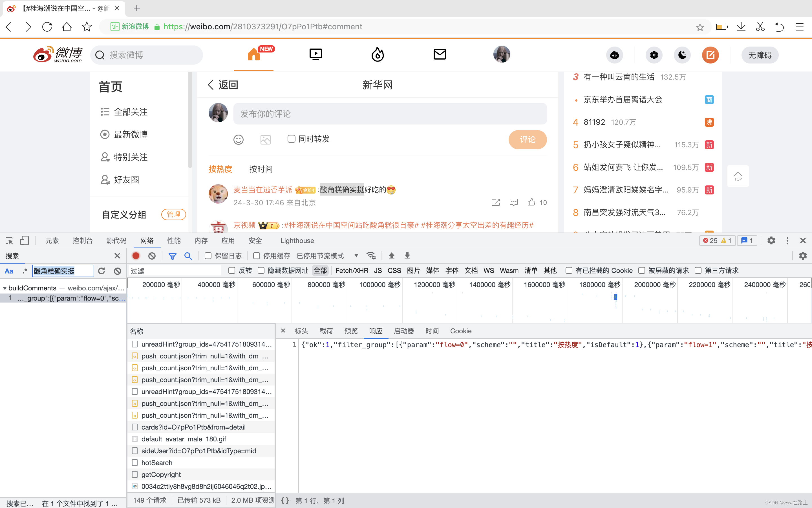
Task: Like the comment with 10 likes
Action: click(x=531, y=202)
